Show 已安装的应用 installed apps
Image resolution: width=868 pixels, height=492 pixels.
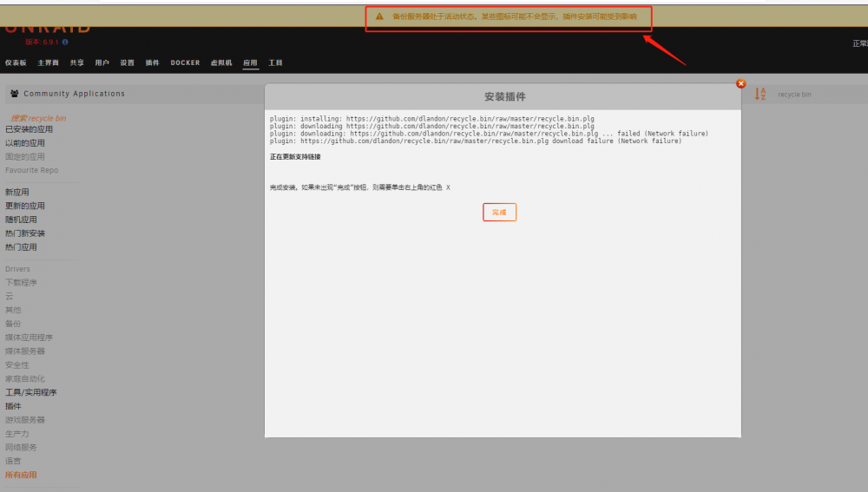tap(29, 129)
